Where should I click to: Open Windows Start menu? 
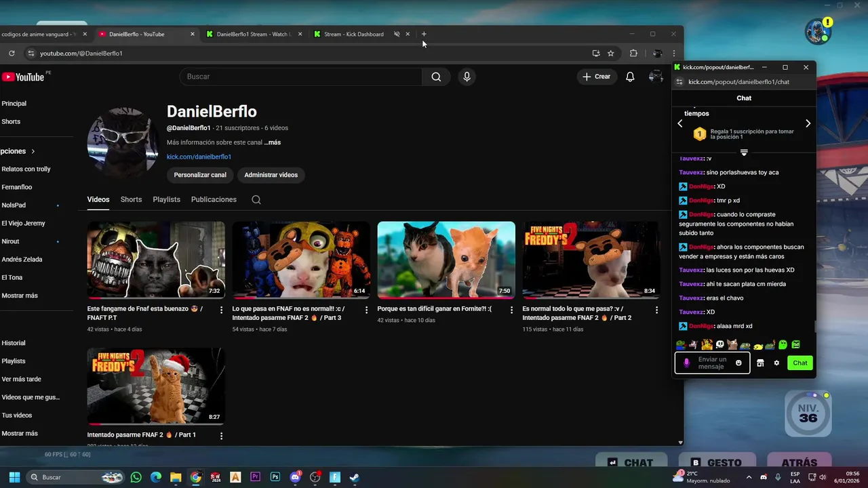pyautogui.click(x=14, y=477)
